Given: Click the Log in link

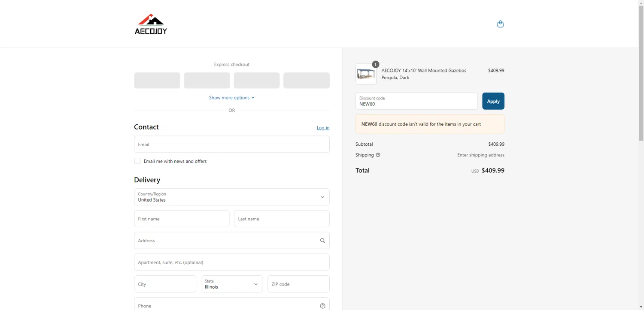Looking at the screenshot, I should tap(323, 128).
